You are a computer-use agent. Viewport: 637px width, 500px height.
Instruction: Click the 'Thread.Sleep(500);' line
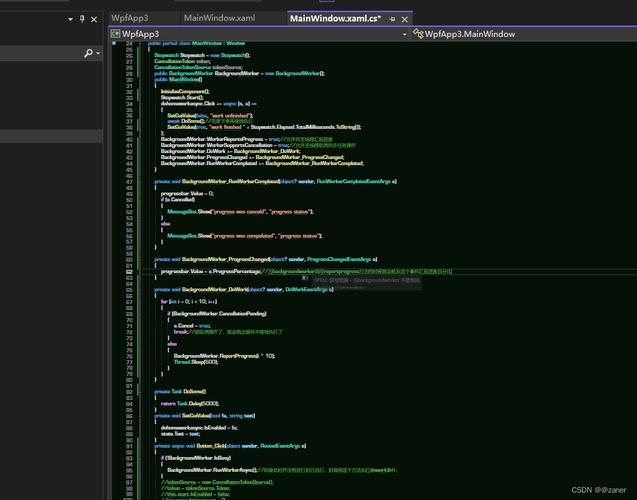tap(196, 362)
